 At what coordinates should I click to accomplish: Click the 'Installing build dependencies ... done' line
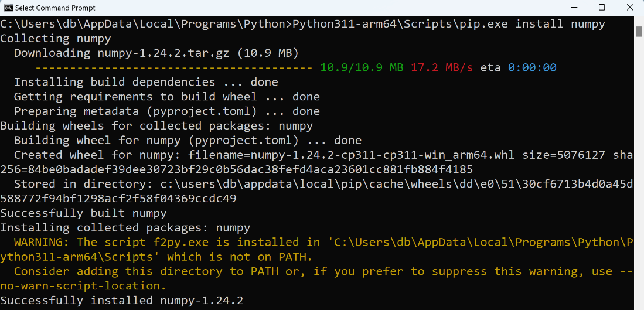pos(146,82)
